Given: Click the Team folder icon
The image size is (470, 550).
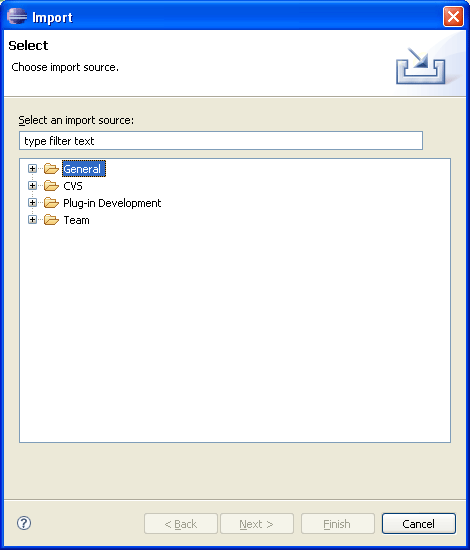Looking at the screenshot, I should 51,220.
